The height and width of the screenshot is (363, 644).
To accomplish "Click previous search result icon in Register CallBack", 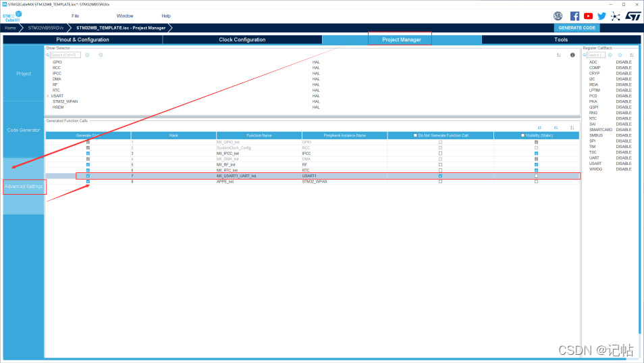I will point(610,55).
